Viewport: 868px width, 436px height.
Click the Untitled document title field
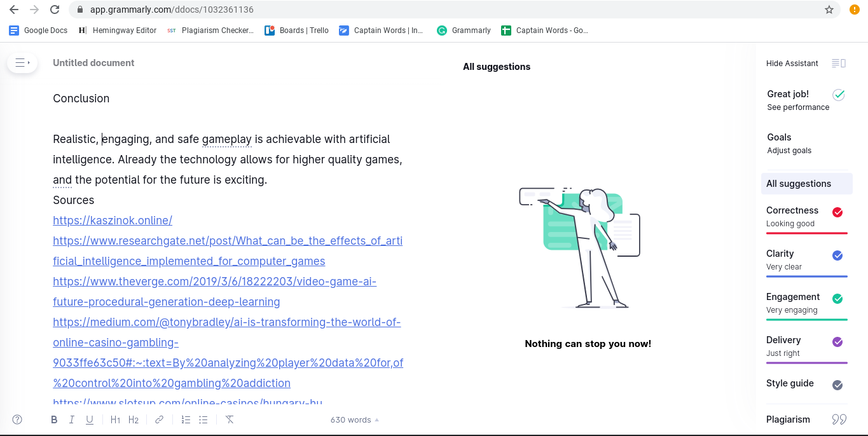click(x=93, y=63)
